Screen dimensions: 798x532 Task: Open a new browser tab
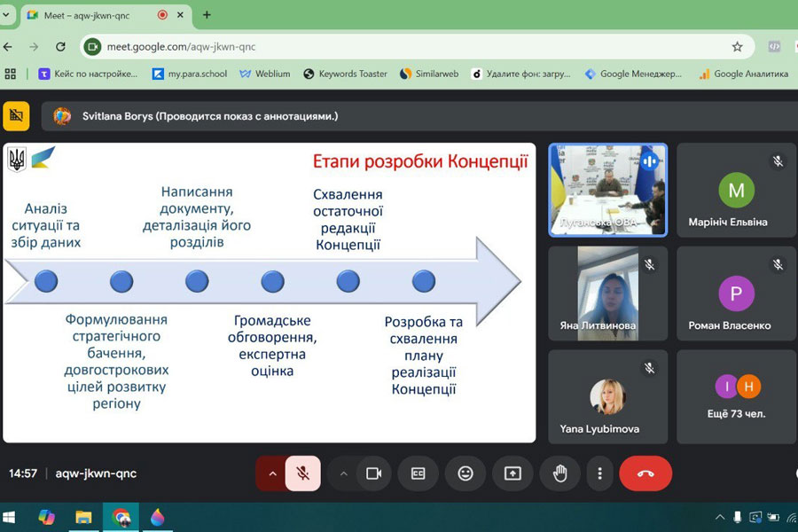[207, 15]
